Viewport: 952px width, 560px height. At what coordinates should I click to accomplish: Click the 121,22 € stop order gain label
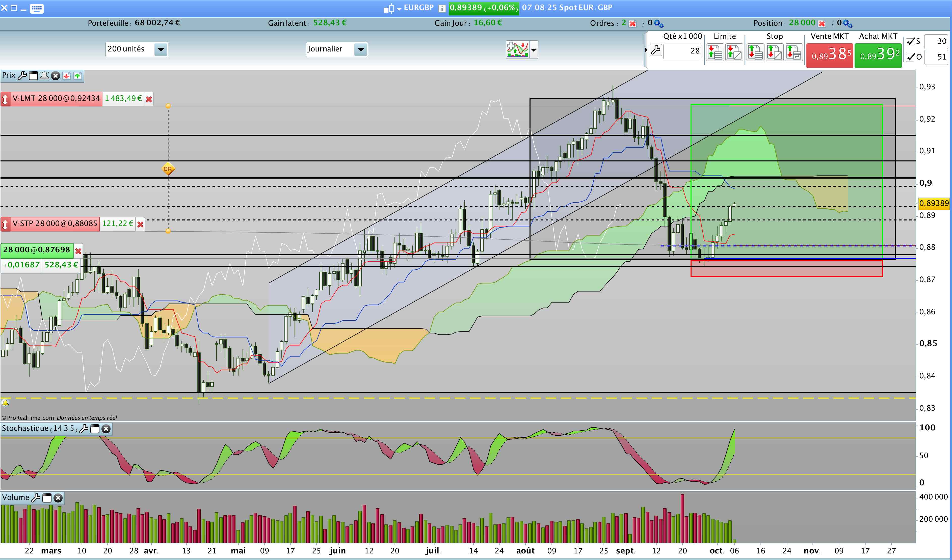pos(118,223)
